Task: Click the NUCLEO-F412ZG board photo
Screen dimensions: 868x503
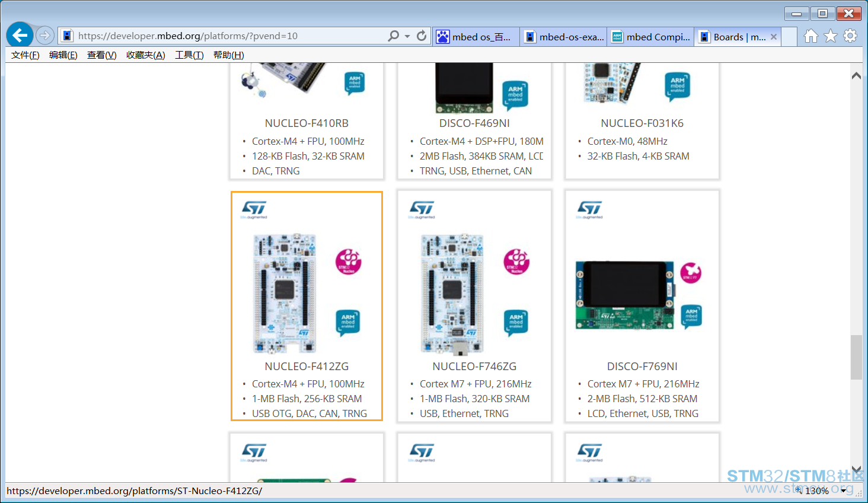Action: click(x=285, y=294)
